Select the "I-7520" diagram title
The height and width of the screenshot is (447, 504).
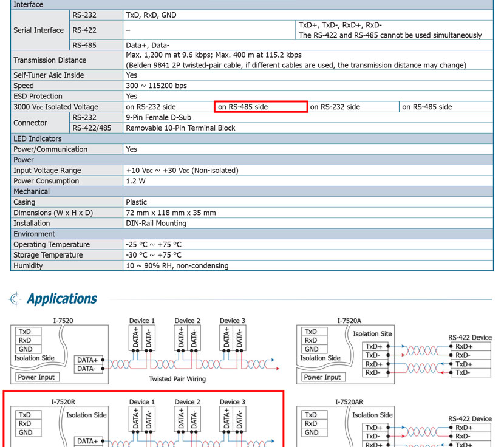tap(63, 321)
